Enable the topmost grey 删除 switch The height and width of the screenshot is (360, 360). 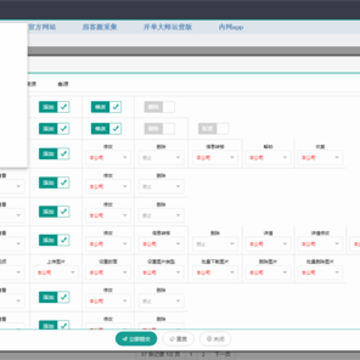coord(159,107)
